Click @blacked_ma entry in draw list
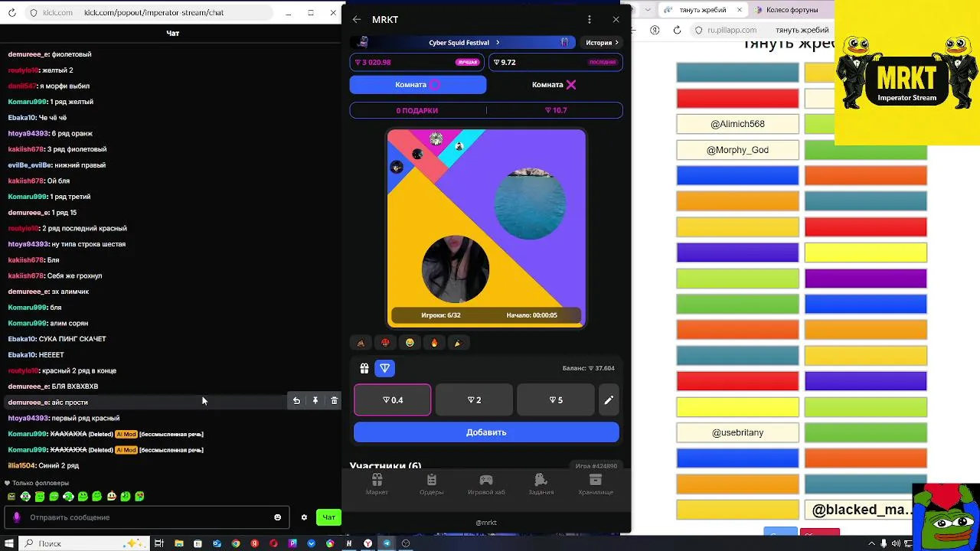Screen dimensions: 980x551 pyautogui.click(x=866, y=510)
